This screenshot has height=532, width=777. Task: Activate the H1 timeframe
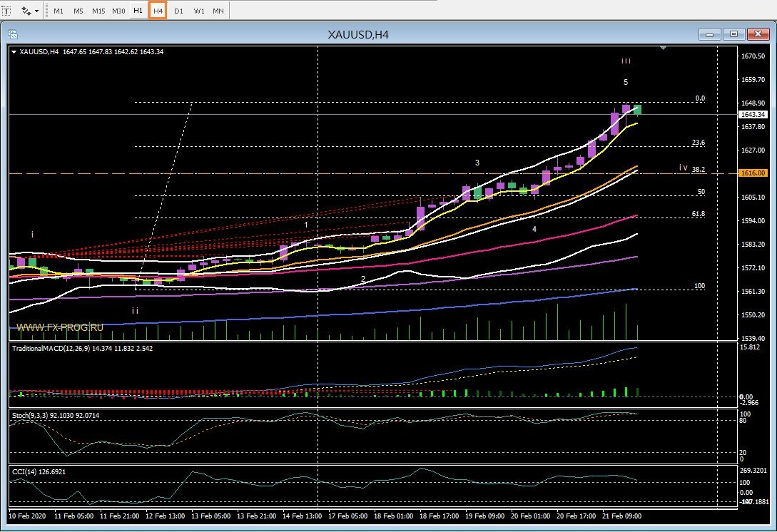point(138,11)
